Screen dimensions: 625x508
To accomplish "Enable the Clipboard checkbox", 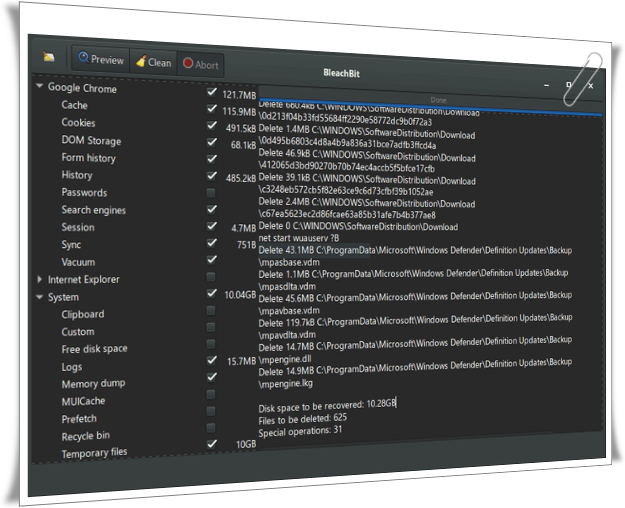I will [211, 310].
